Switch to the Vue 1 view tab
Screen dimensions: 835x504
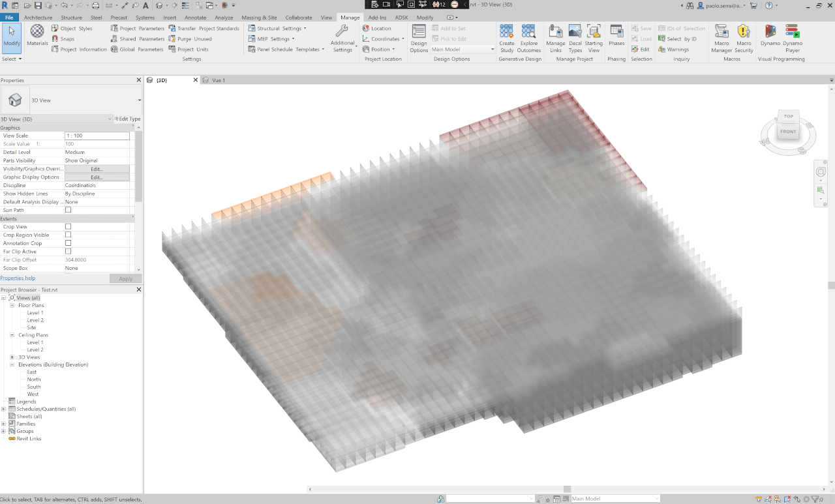coord(218,80)
